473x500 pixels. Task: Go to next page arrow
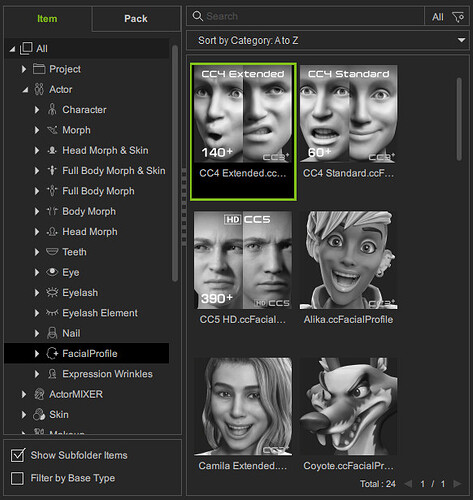click(x=457, y=484)
